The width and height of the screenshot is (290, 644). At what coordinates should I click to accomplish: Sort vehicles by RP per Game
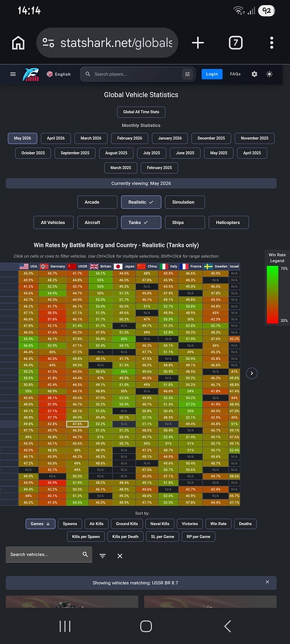tap(198, 537)
